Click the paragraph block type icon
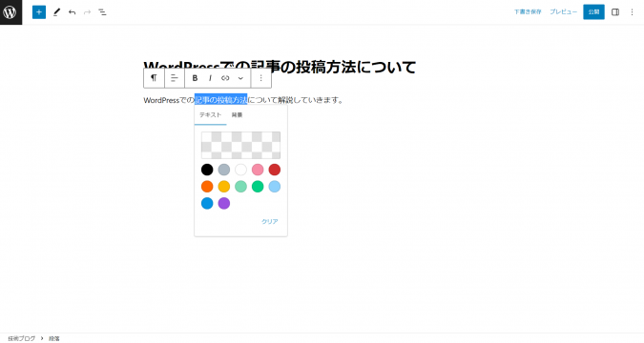Screen dimensions: 644x343 coord(154,78)
